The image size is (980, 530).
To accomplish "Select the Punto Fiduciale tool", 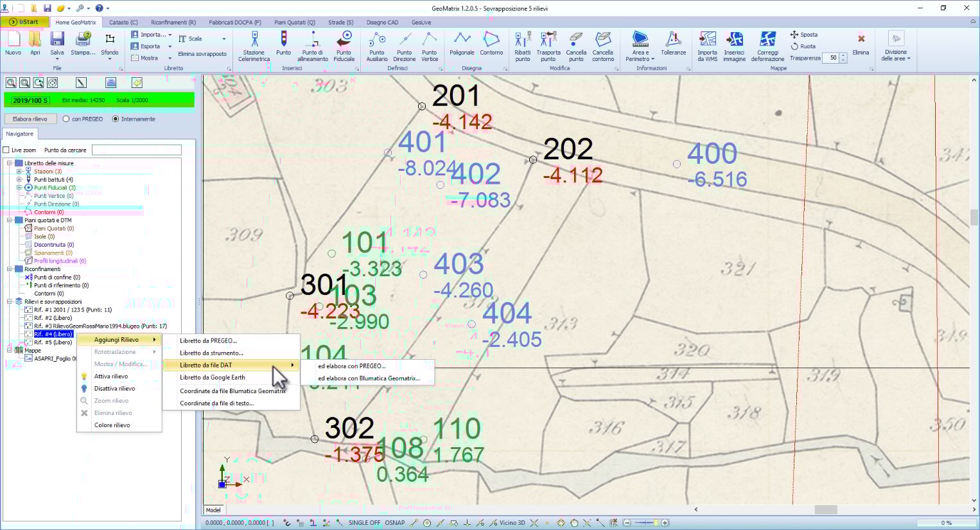I will click(x=344, y=45).
